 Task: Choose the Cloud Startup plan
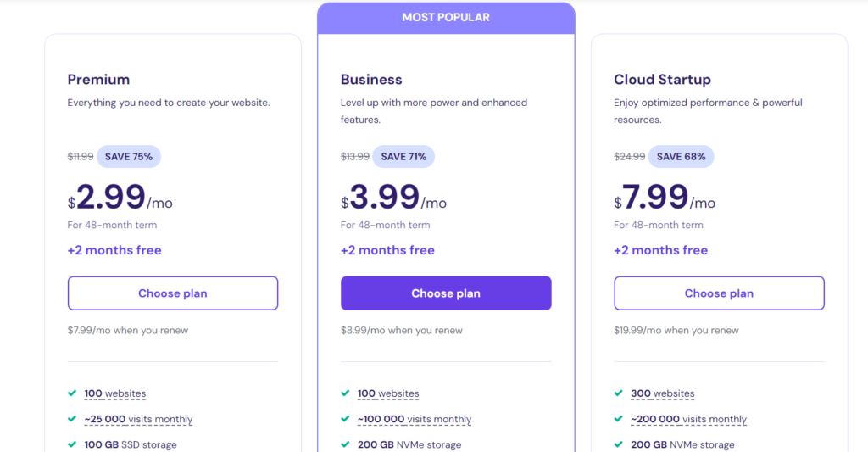click(x=719, y=293)
